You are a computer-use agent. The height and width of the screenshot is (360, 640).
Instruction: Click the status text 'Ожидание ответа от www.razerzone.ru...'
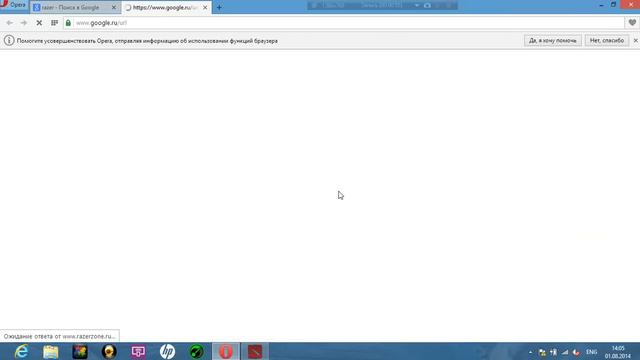(x=60, y=336)
